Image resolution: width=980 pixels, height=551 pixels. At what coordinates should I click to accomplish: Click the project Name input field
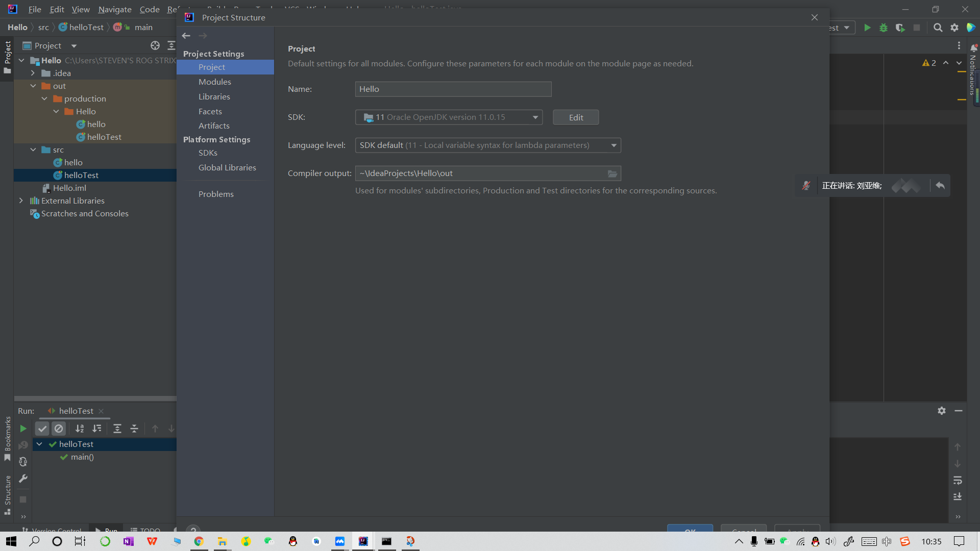(453, 89)
